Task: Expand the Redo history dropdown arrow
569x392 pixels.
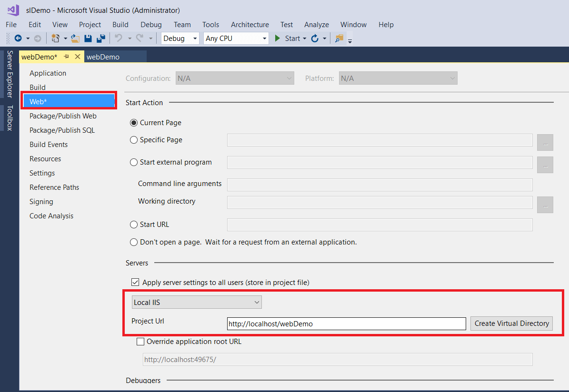Action: (x=150, y=39)
